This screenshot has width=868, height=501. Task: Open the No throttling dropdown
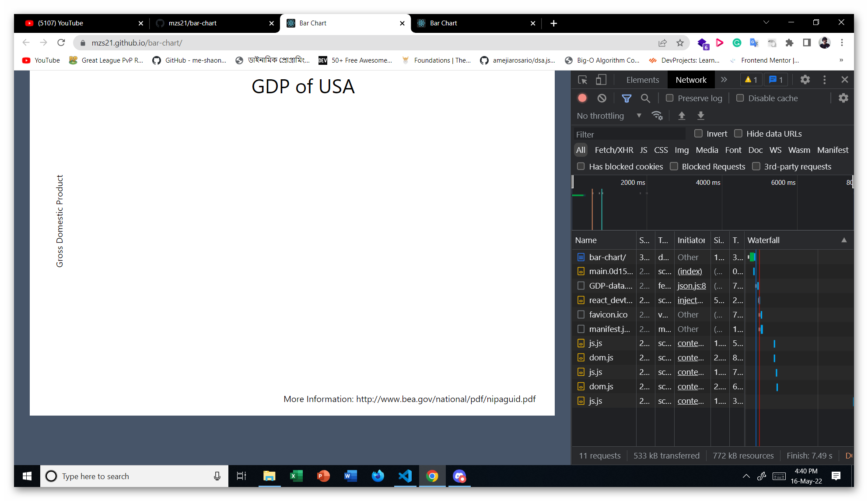coord(609,115)
